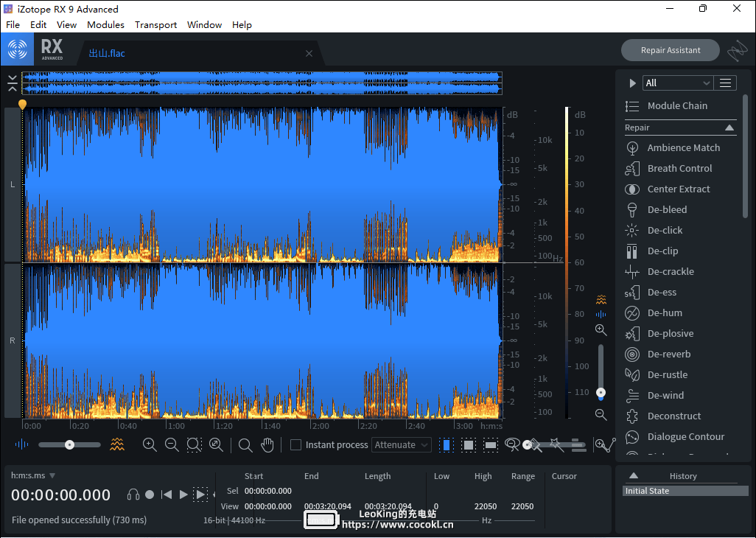
Task: Click the vertical zoom in icon beside the spectrogram
Action: pyautogui.click(x=601, y=329)
